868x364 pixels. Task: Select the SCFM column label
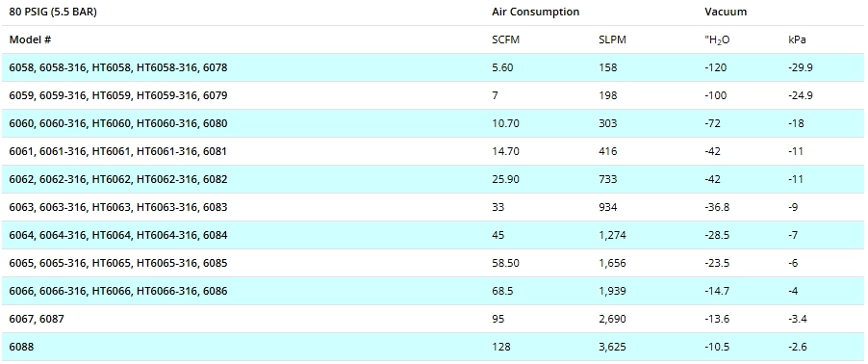pyautogui.click(x=505, y=39)
